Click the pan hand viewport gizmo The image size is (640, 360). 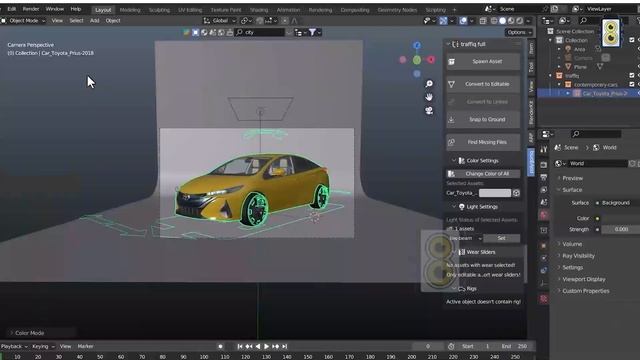(429, 97)
